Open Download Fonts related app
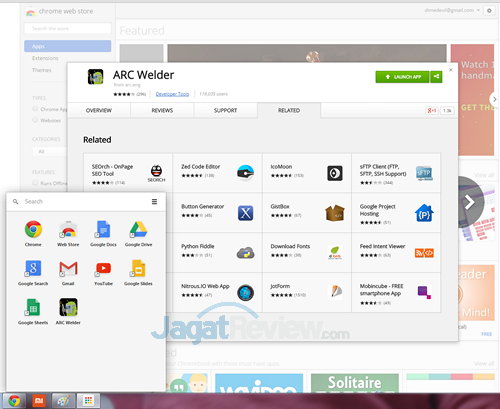The image size is (500, 409). (307, 252)
